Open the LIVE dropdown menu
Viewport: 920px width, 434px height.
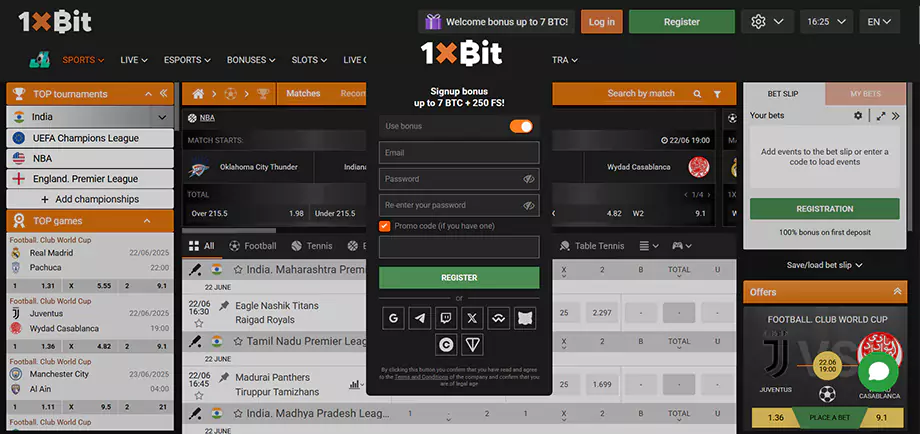click(134, 60)
